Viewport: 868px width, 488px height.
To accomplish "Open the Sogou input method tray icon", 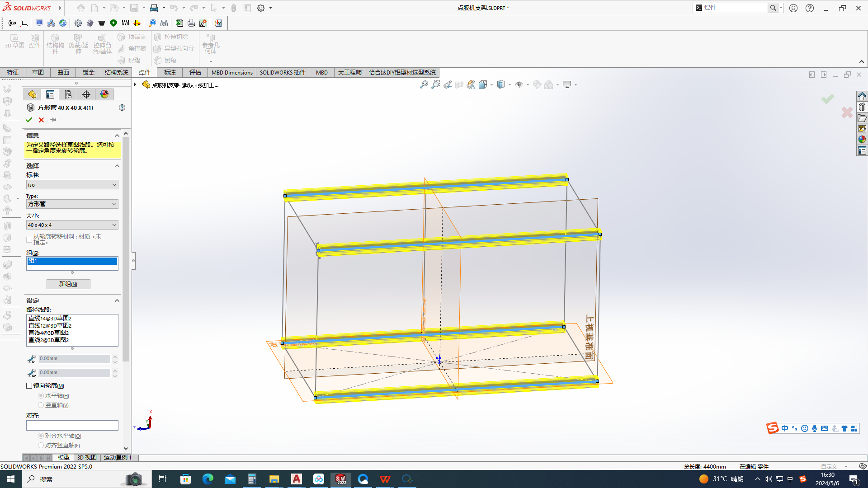I will 803,479.
